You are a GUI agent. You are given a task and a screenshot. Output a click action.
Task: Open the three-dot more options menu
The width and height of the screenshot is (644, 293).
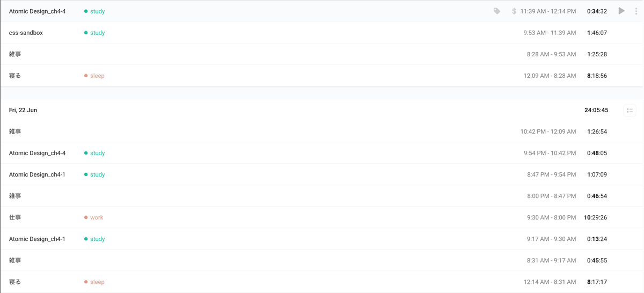[636, 11]
